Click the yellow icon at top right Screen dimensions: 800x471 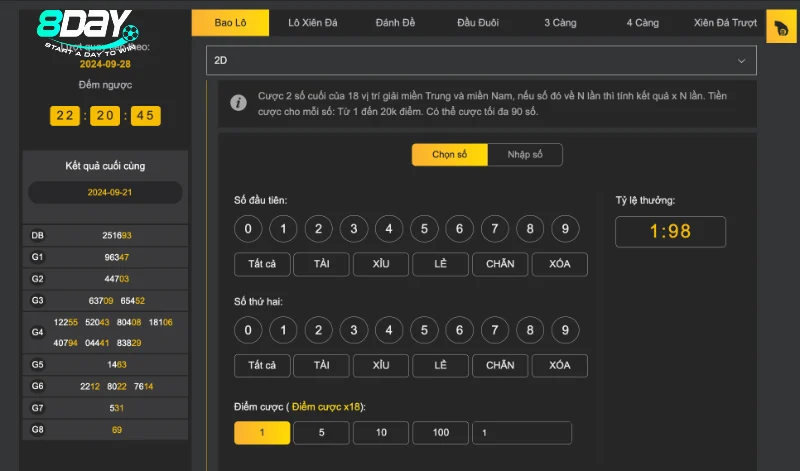pos(780,29)
